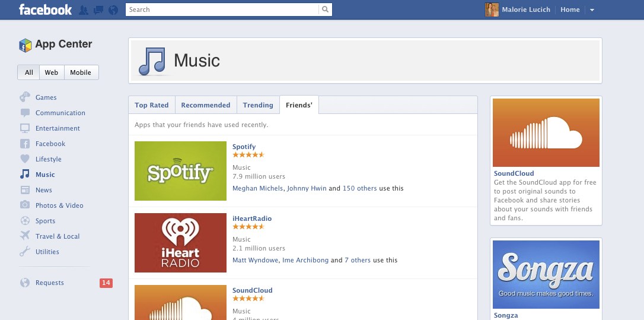Click the large Music note header icon
Image resolution: width=644 pixels, height=320 pixels.
(x=152, y=62)
